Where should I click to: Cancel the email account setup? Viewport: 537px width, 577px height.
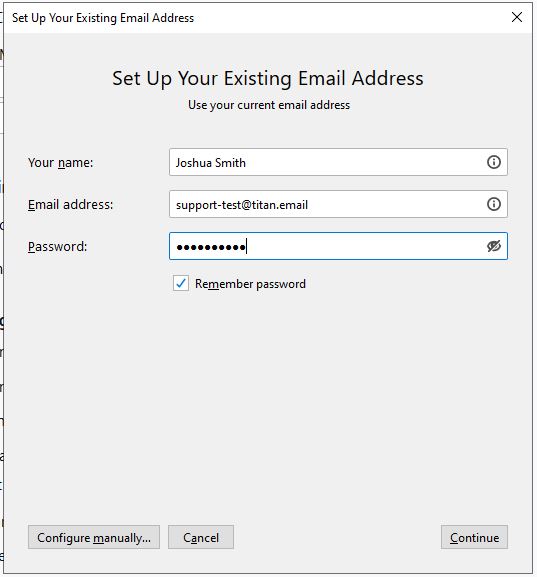(201, 537)
